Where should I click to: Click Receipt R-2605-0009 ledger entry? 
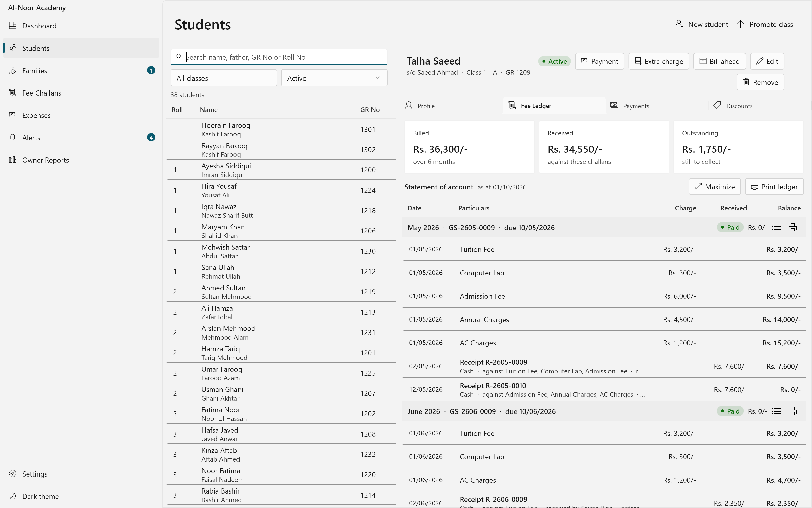pos(604,366)
